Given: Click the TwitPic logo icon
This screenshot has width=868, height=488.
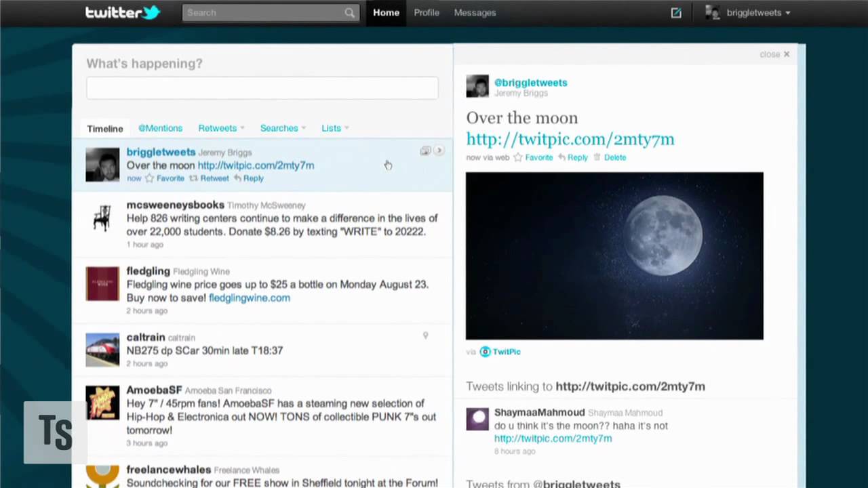Looking at the screenshot, I should (x=485, y=352).
